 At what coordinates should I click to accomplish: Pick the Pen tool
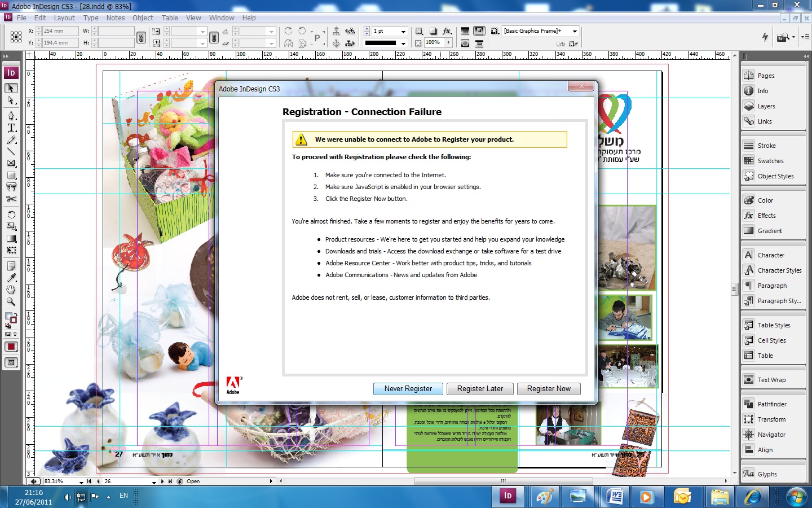[x=11, y=115]
